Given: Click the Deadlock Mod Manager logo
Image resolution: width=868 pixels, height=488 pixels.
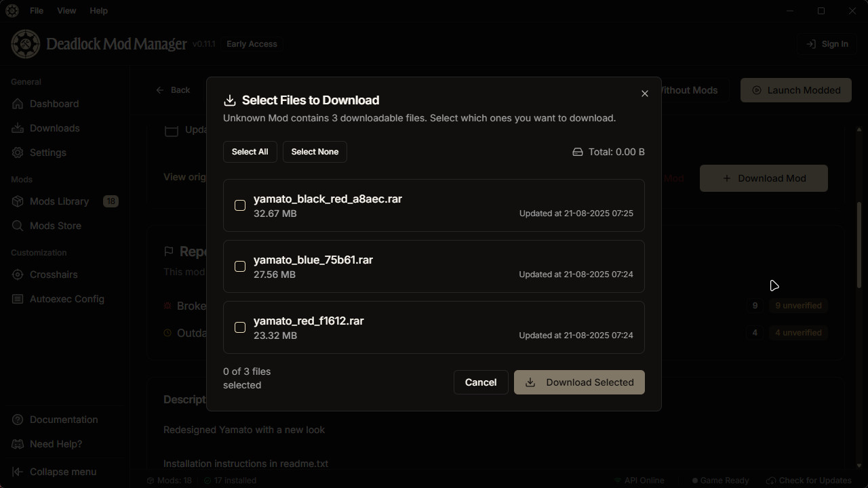Looking at the screenshot, I should pos(26,44).
